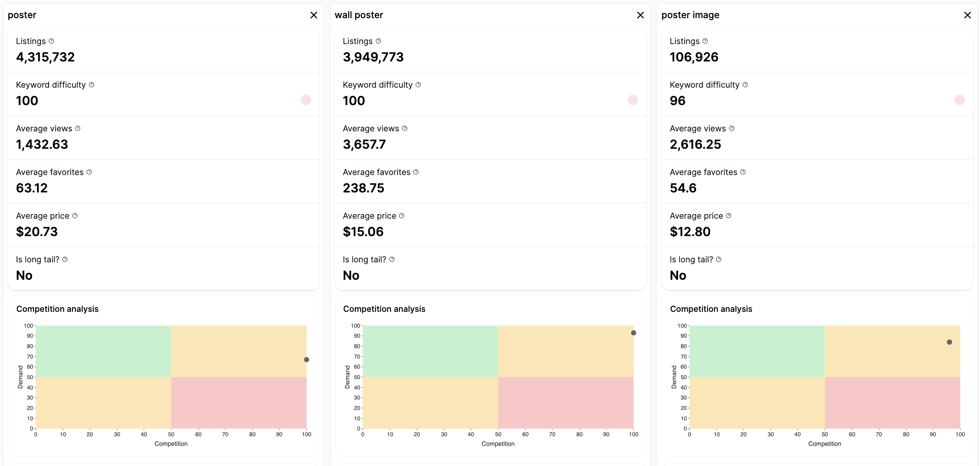Open Keyword difficulty help icon in wall poster panel
Image resolution: width=980 pixels, height=466 pixels.
point(418,85)
